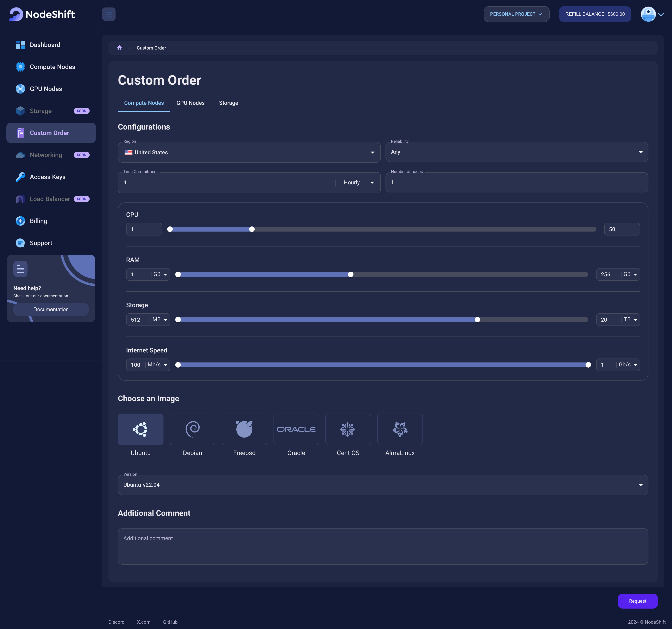The height and width of the screenshot is (629, 672).
Task: Click the GPU Nodes sidebar icon
Action: pos(20,89)
